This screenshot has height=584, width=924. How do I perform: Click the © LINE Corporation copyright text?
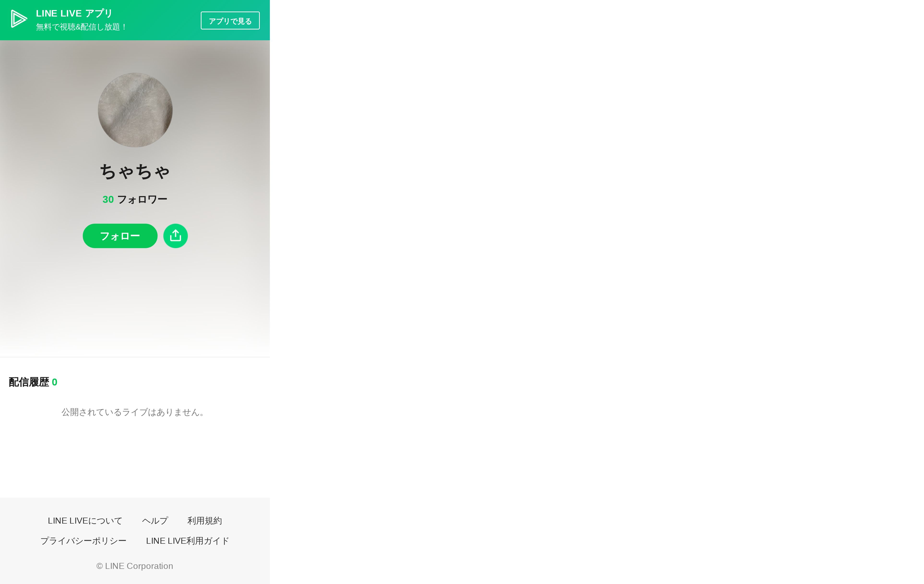pos(135,566)
